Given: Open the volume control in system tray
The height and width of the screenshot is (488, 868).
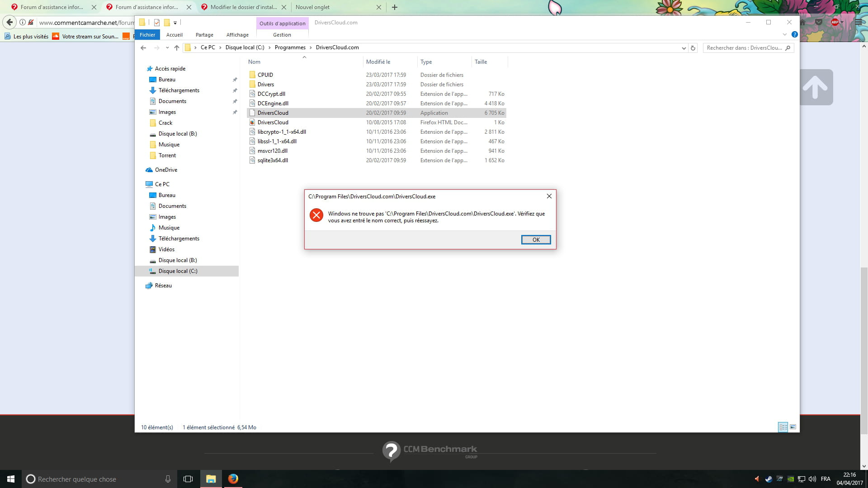Looking at the screenshot, I should 812,479.
